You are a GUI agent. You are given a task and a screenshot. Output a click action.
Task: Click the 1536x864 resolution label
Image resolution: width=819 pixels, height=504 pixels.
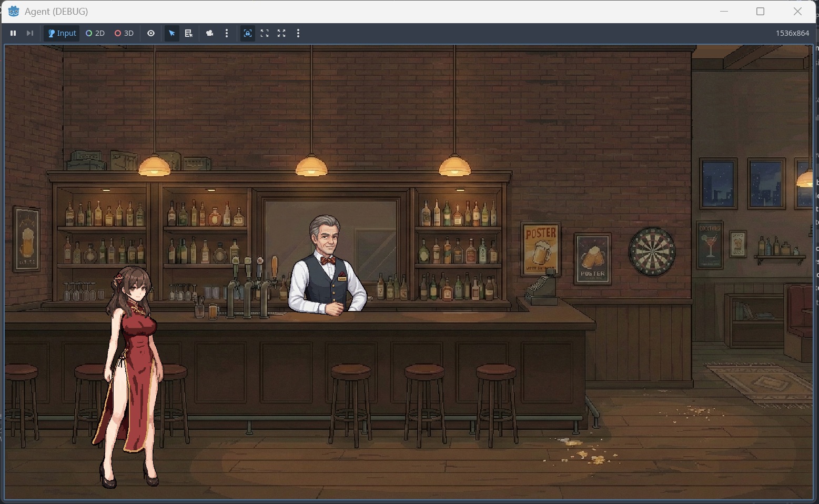(x=792, y=33)
